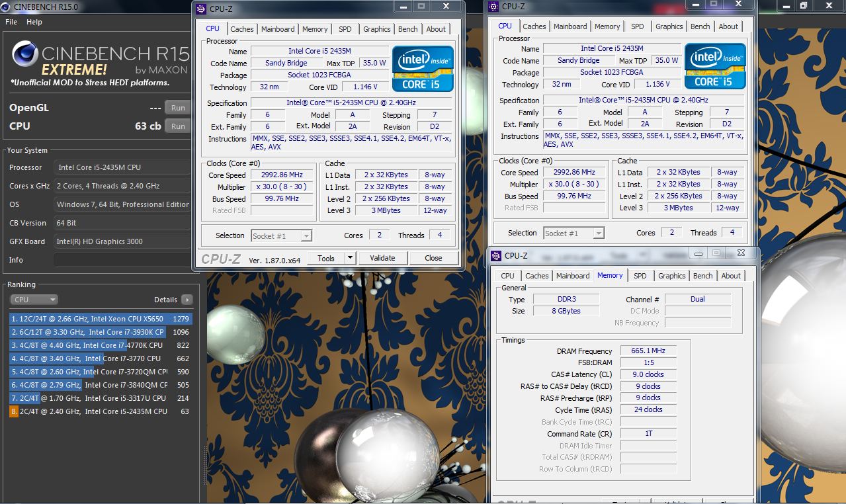Click Validate button in CPU-Z
846x504 pixels.
[x=382, y=258]
